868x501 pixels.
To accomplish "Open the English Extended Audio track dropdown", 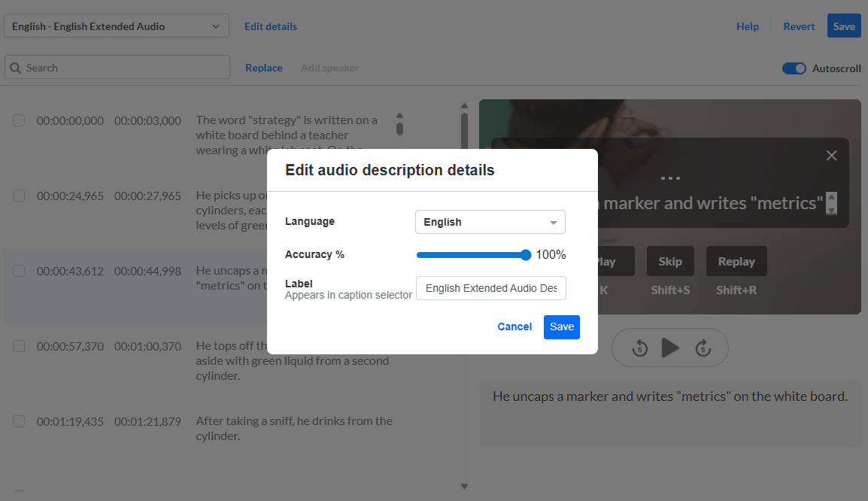I will [117, 26].
